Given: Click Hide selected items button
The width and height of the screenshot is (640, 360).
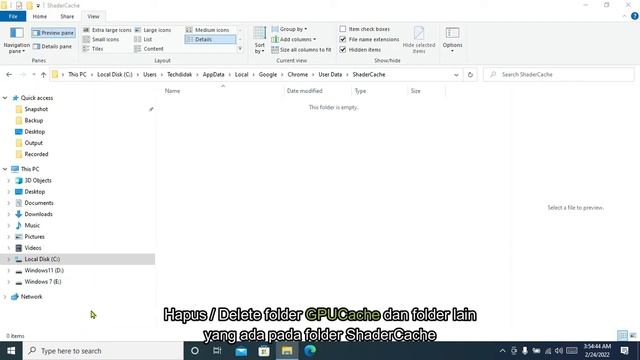Looking at the screenshot, I should (419, 40).
